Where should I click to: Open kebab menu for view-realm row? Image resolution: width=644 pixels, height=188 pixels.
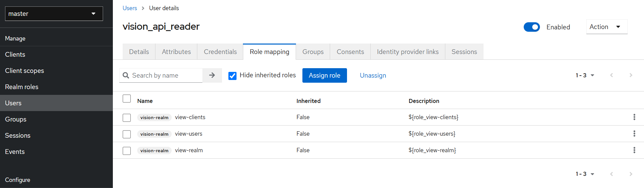click(x=634, y=150)
